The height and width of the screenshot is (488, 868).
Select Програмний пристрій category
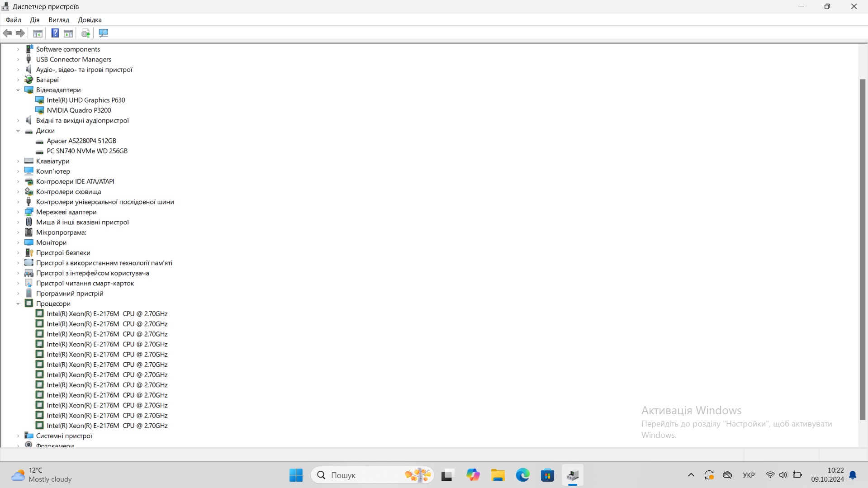tap(70, 294)
